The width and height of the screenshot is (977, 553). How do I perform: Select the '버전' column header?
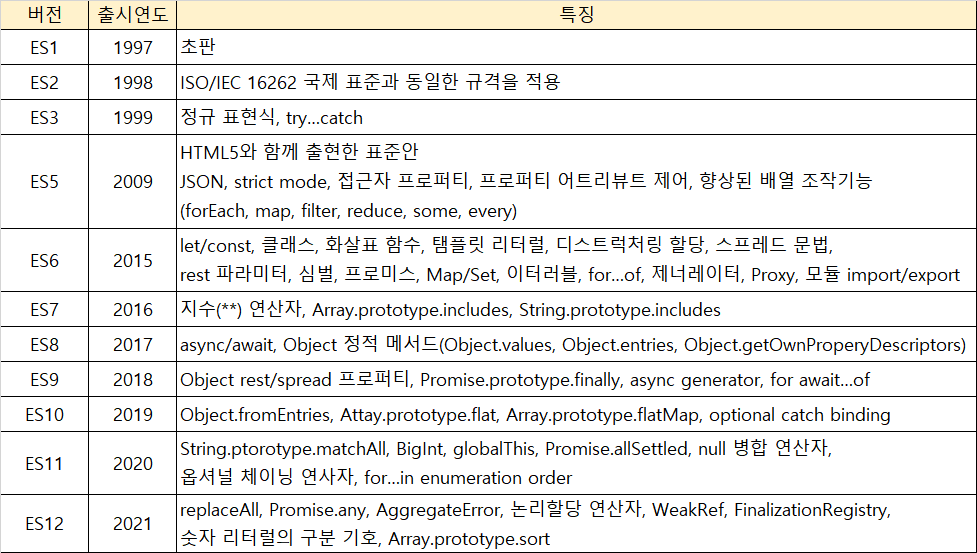tap(44, 15)
